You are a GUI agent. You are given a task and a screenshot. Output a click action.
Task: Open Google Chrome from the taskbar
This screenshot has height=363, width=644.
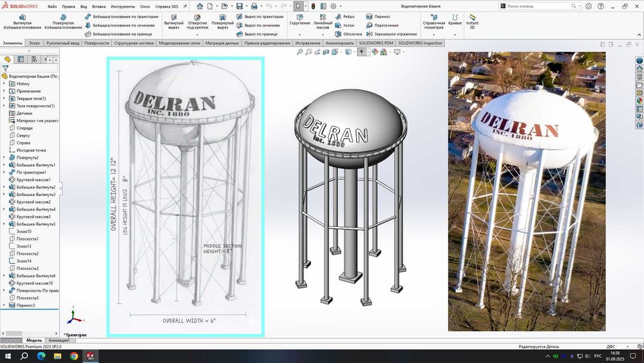point(74,356)
